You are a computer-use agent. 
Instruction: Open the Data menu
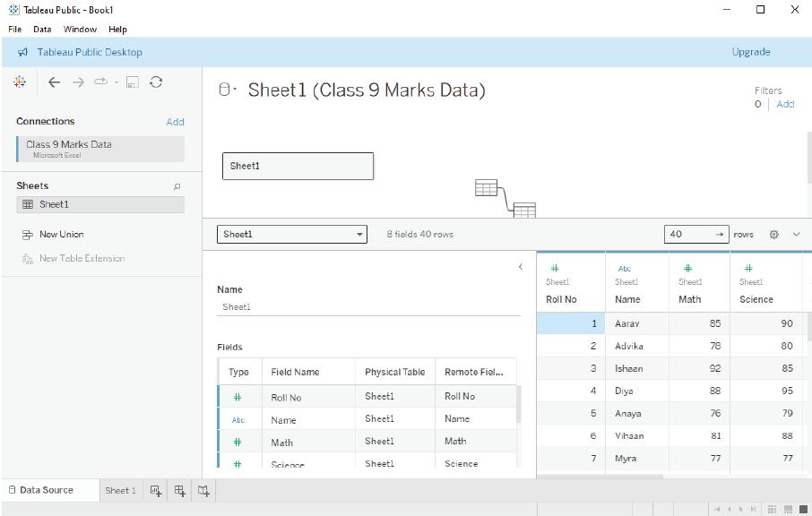pyautogui.click(x=42, y=30)
